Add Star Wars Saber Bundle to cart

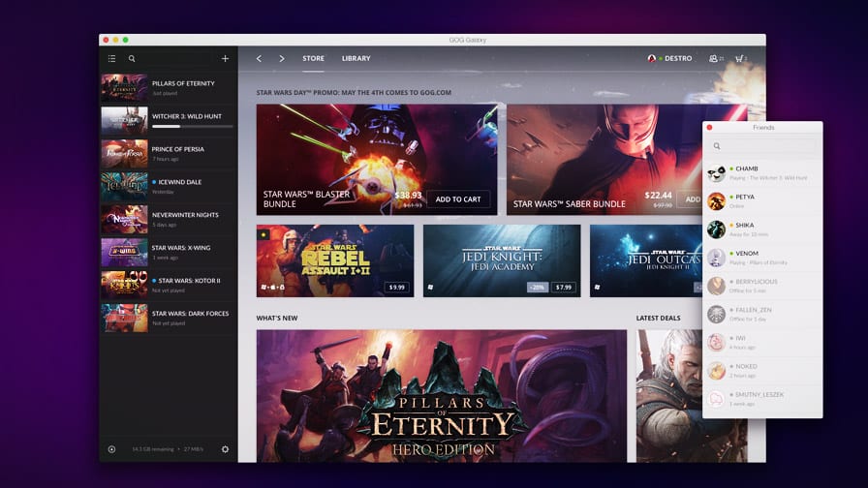pos(692,199)
